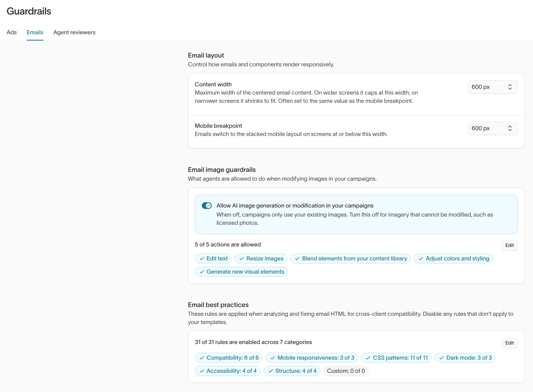Edit the email best practices rules
Screen dimensions: 533x392
[x=509, y=343]
